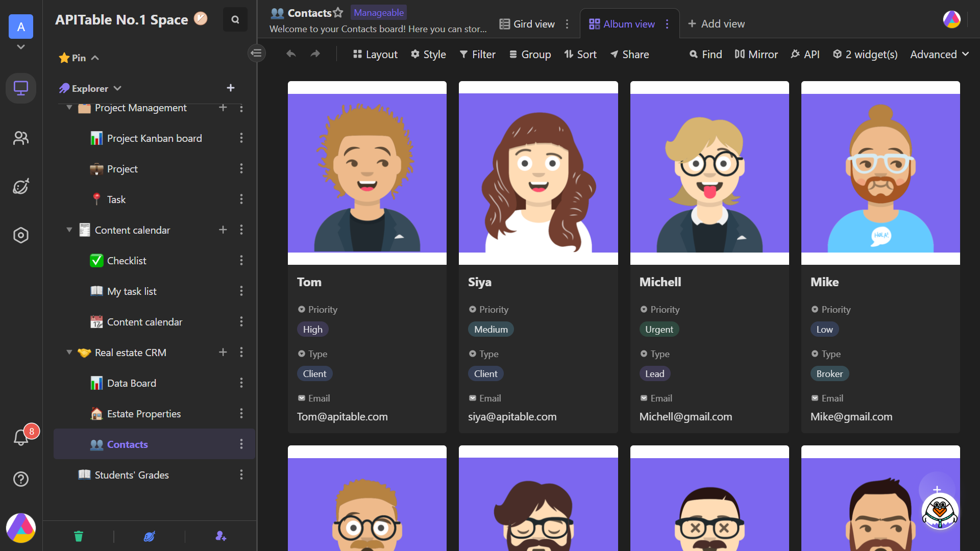
Task: Open more options for Checklist
Action: click(241, 261)
